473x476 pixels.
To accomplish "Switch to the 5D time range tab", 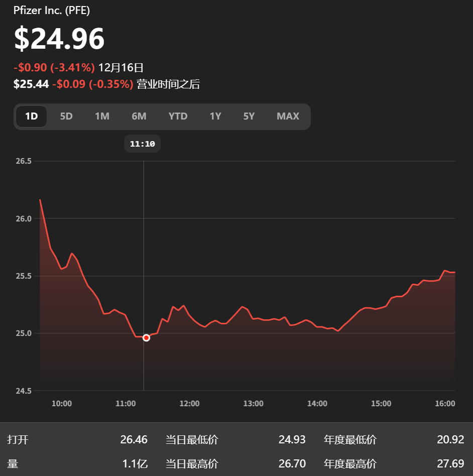I will 66,116.
